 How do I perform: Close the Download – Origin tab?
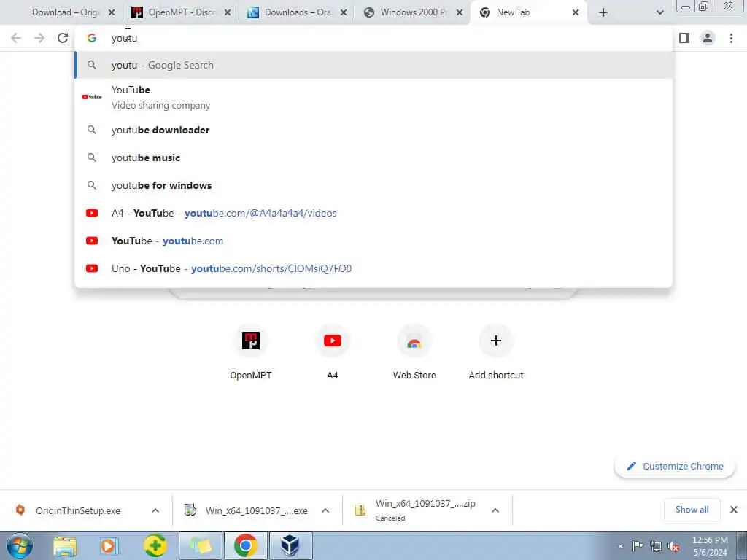(x=112, y=13)
